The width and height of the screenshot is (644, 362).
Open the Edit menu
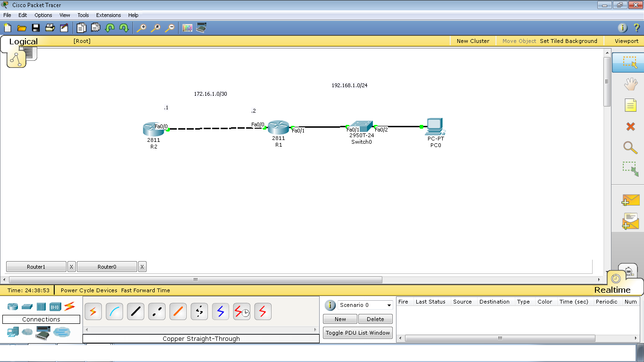pyautogui.click(x=23, y=15)
